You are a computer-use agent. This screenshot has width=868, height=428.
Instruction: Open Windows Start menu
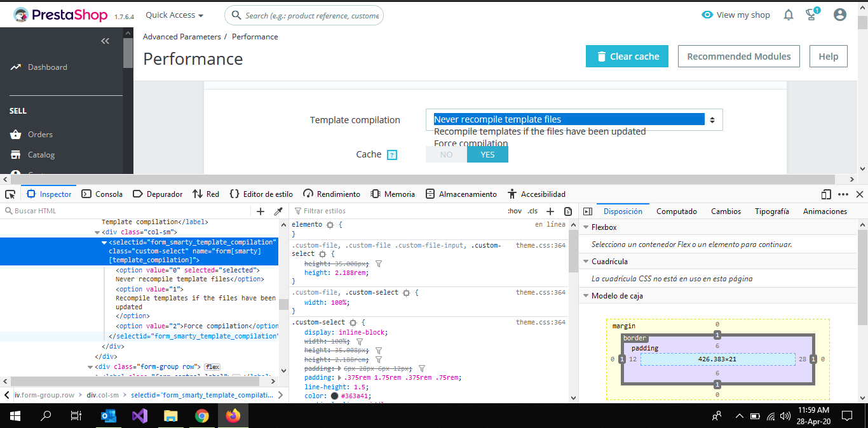click(15, 416)
